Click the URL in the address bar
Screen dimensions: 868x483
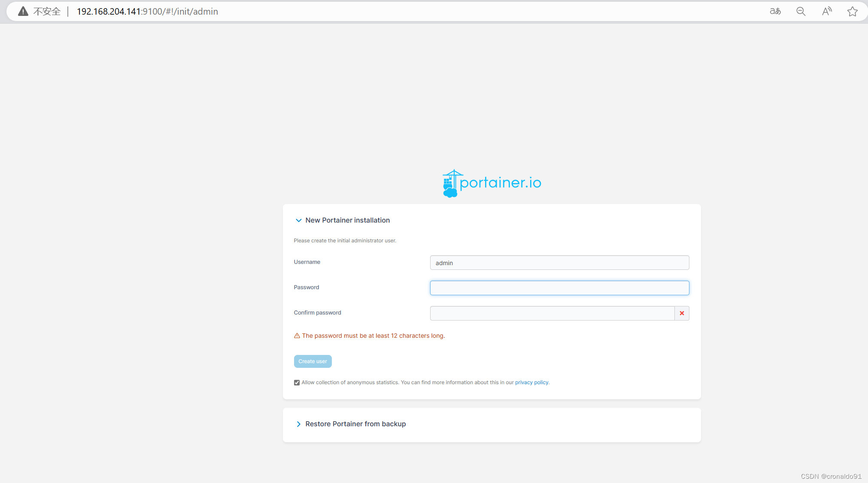click(147, 12)
